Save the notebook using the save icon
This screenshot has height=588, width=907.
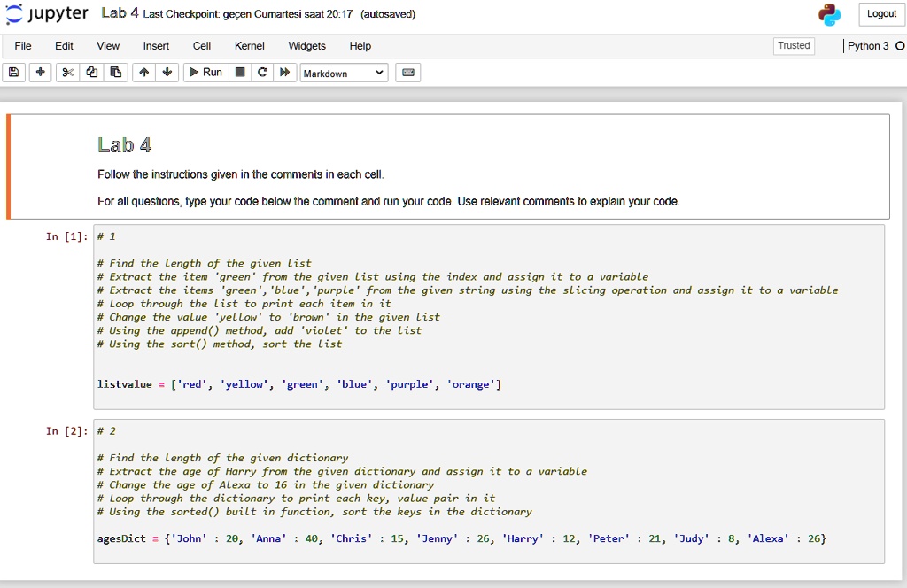12,72
